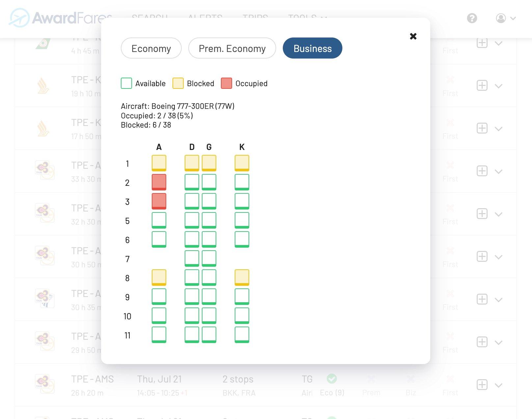The image size is (532, 419).
Task: Click the green checkmark next to Eco (9)
Action: tap(332, 379)
